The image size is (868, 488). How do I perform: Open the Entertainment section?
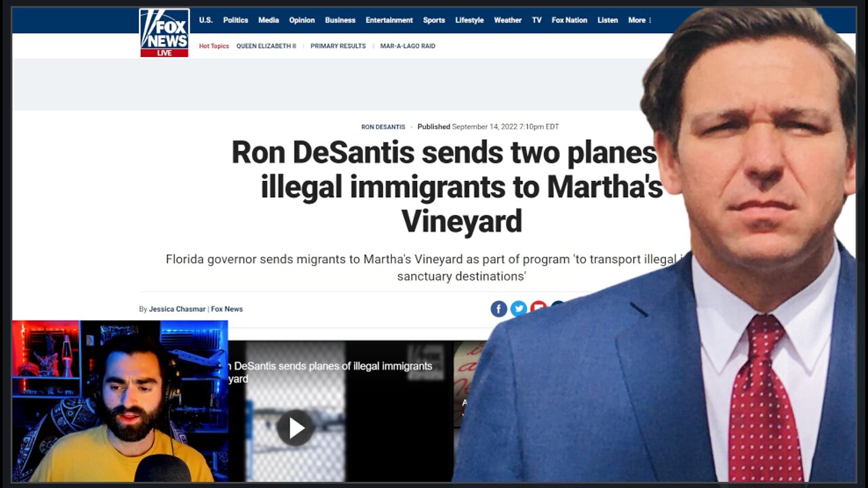pyautogui.click(x=389, y=20)
